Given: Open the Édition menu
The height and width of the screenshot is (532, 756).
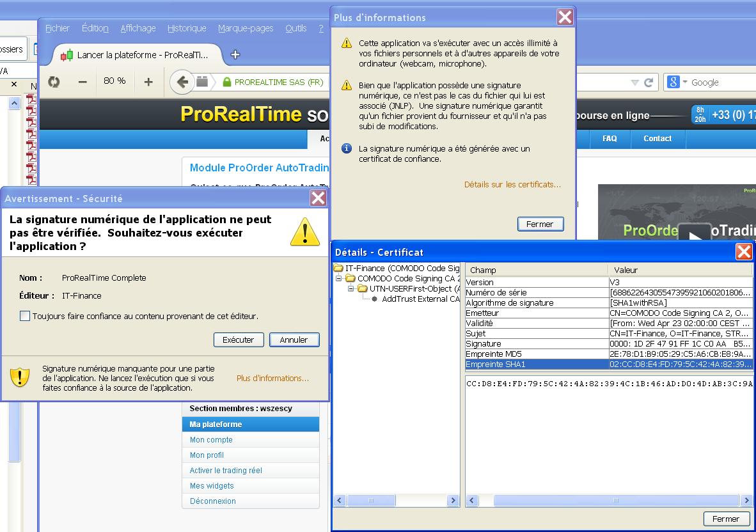Looking at the screenshot, I should pos(95,28).
